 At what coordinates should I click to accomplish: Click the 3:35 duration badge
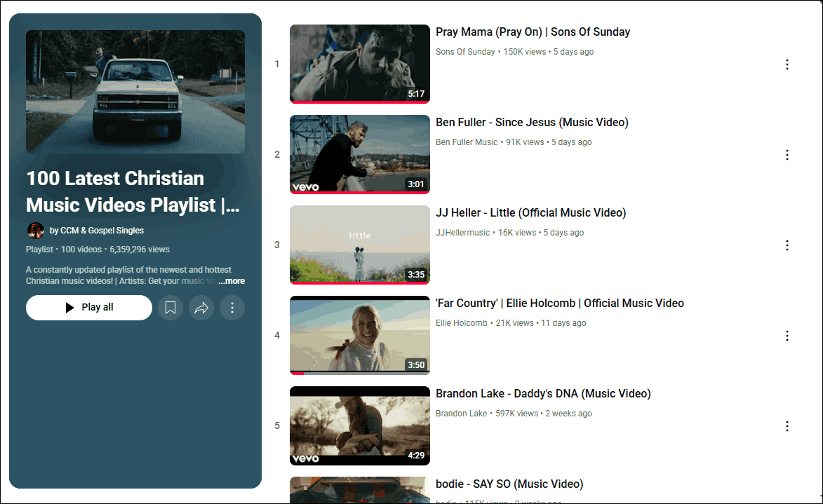tap(416, 274)
